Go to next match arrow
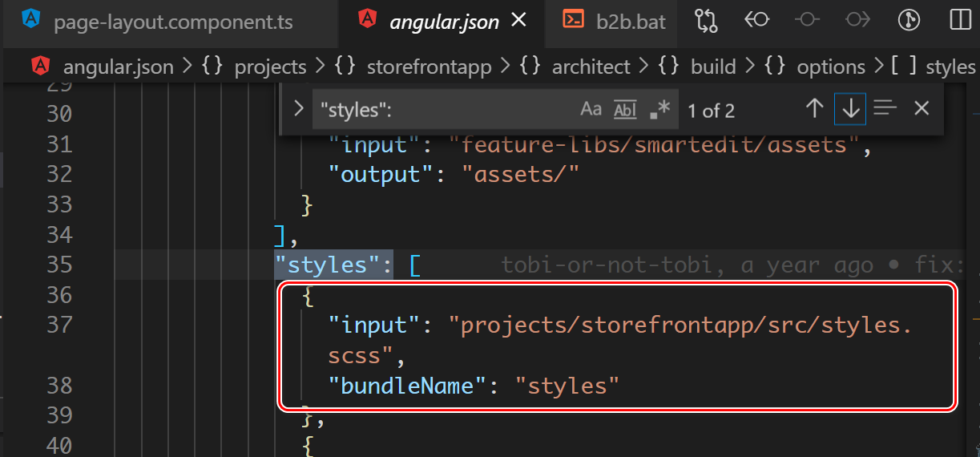Image resolution: width=980 pixels, height=457 pixels. [850, 108]
